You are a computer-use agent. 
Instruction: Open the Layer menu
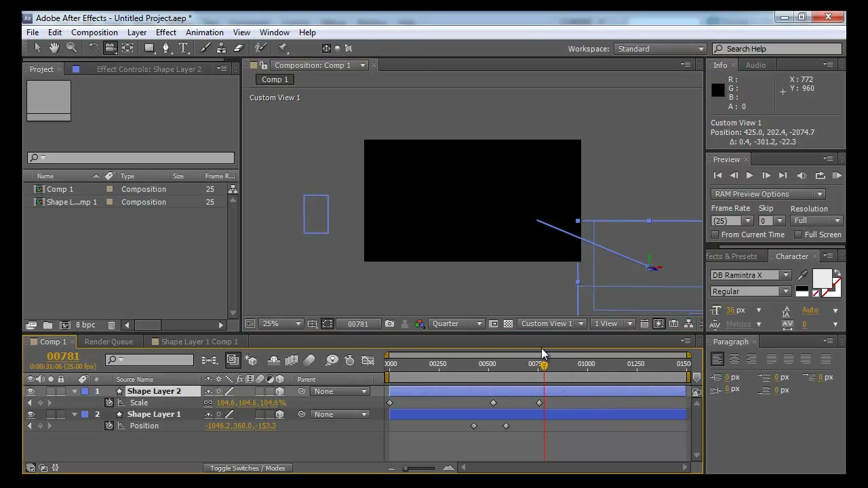point(137,33)
